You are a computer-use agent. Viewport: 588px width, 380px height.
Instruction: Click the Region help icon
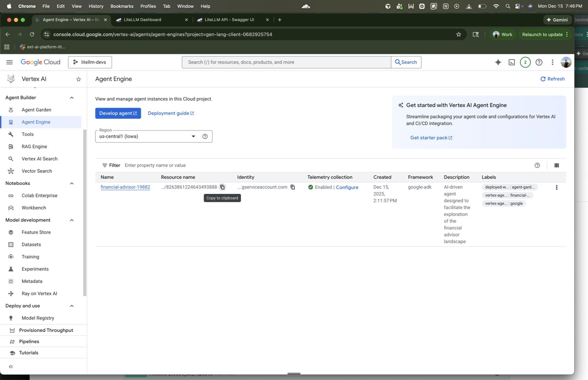(205, 136)
